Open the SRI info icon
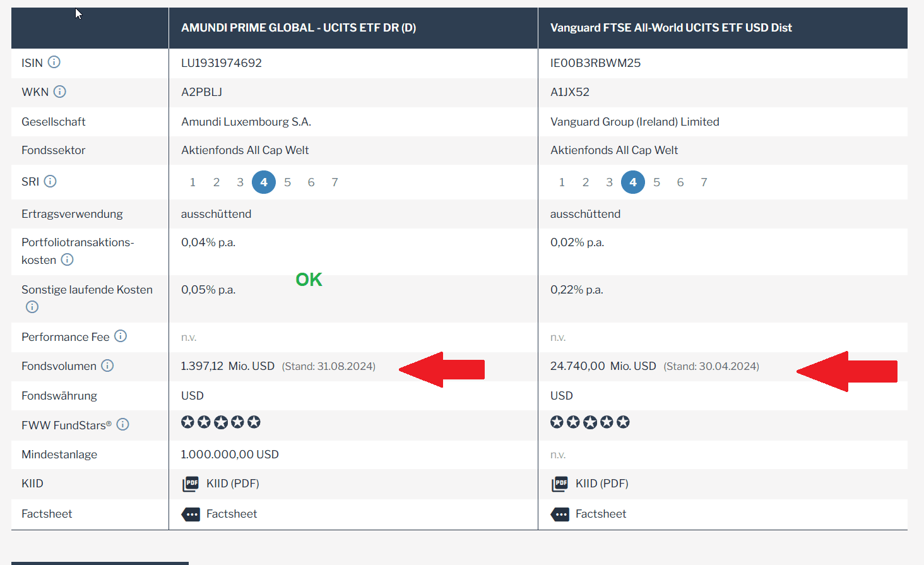Screen dimensions: 924x565 (50, 181)
